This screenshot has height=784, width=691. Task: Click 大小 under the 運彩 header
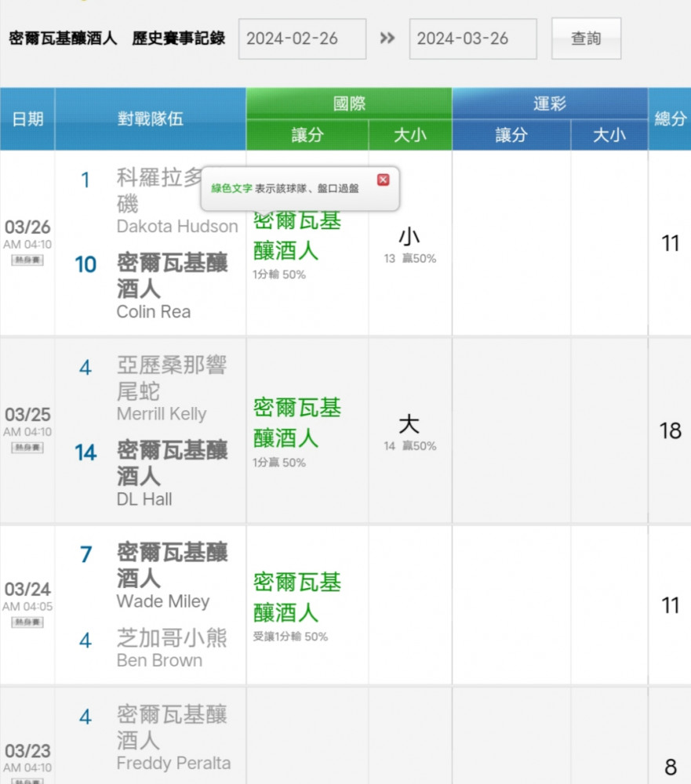(609, 135)
